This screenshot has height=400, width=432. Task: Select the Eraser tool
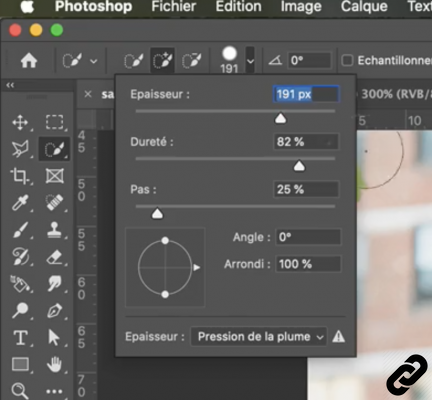55,257
